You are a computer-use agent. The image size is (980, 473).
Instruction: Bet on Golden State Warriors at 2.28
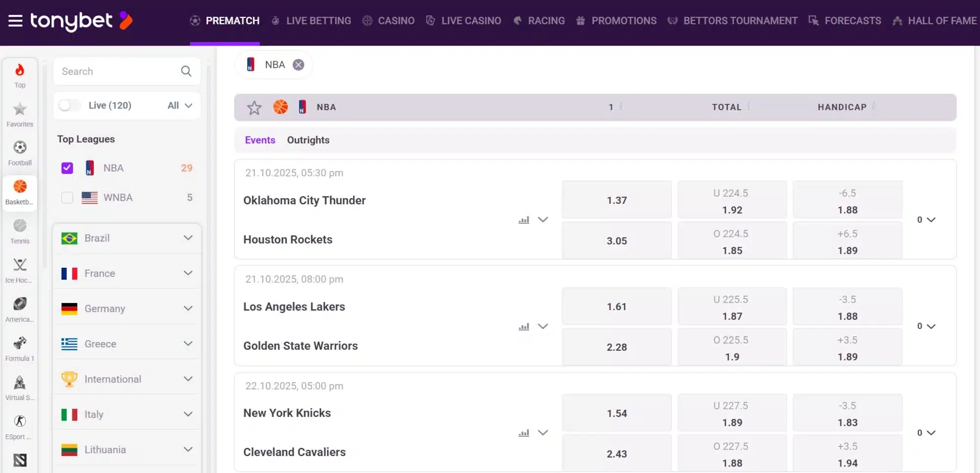(616, 347)
